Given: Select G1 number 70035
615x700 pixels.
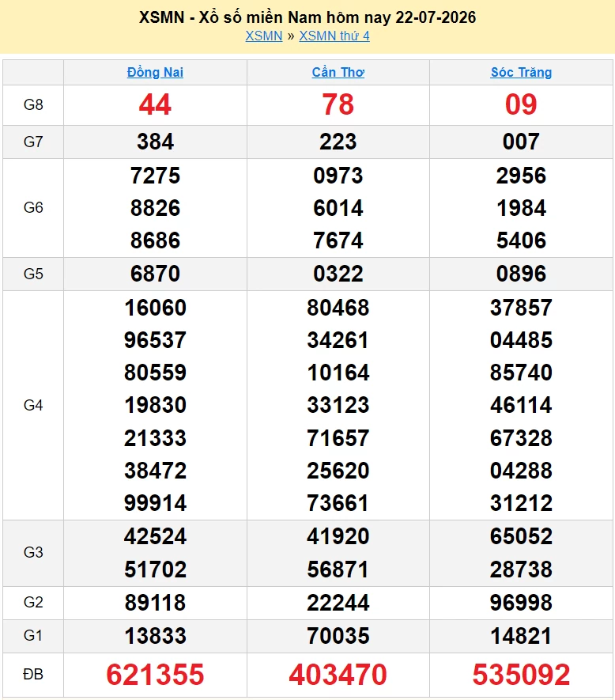Looking at the screenshot, I should 338,636.
